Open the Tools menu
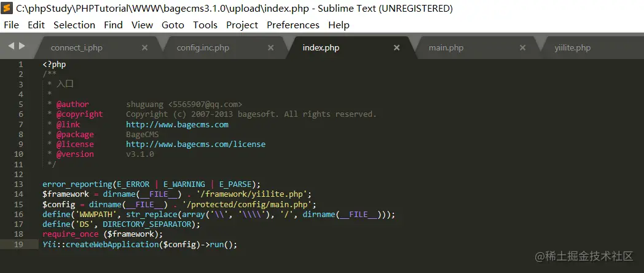This screenshot has height=273, width=644. (x=205, y=25)
